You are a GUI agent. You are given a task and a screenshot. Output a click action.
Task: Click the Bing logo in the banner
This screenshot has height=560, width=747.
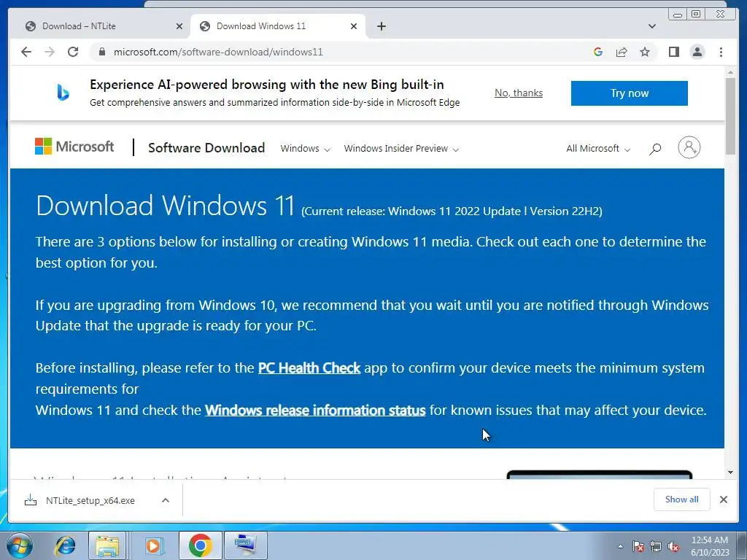[63, 93]
